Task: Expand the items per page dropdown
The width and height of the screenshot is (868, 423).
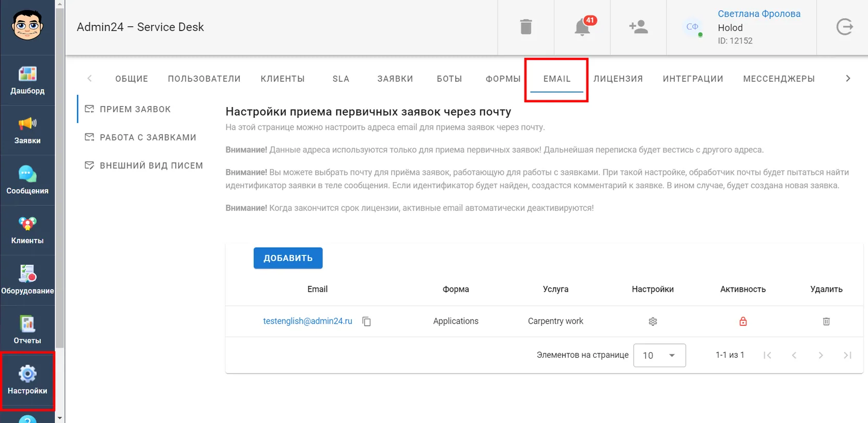Action: [659, 355]
